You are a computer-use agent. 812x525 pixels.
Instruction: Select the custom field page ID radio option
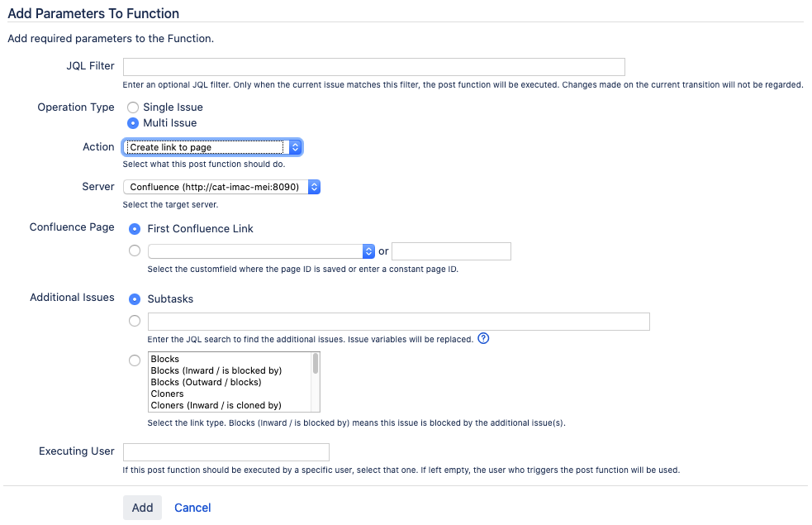135,251
